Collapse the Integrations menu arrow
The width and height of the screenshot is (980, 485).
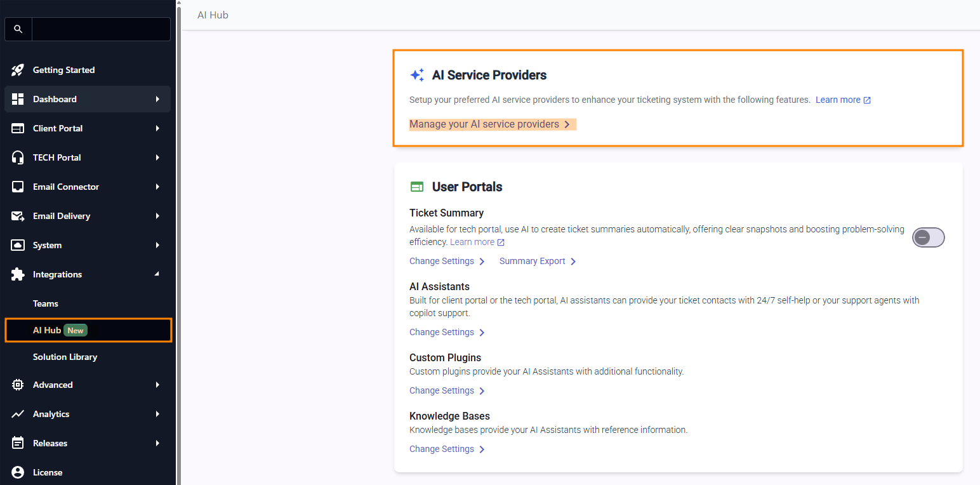[x=157, y=274]
